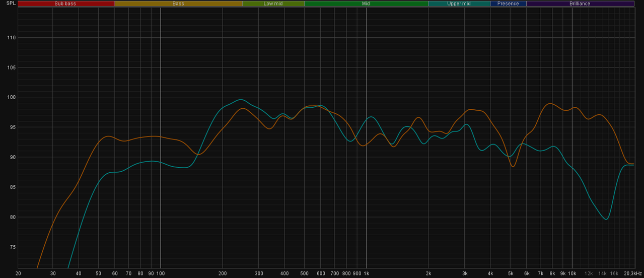The image size is (644, 278).
Task: Click the 50 Hz frequency axis label
Action: point(99,273)
